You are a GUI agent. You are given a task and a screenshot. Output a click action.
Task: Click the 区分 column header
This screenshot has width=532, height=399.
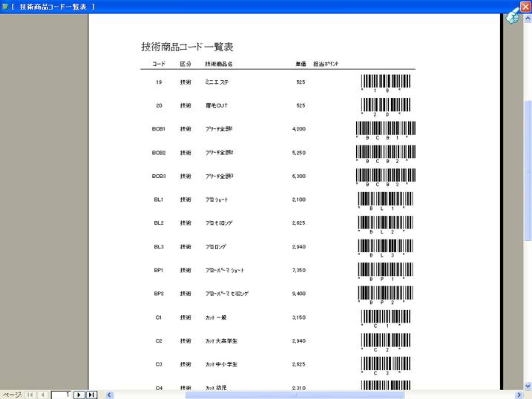185,64
